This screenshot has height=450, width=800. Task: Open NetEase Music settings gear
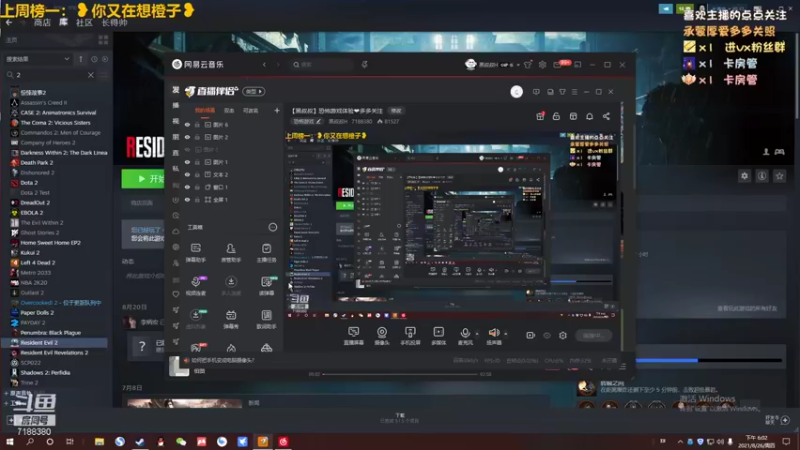point(542,65)
